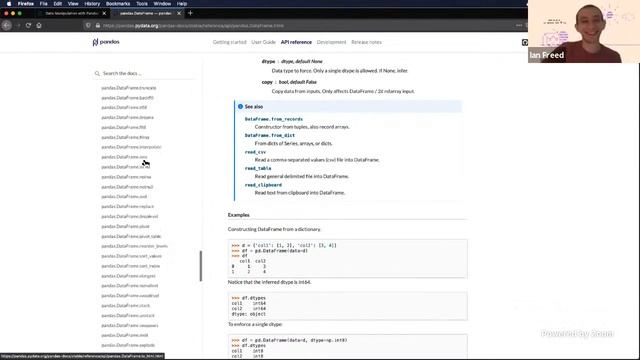This screenshot has height=360, width=640.
Task: Open the page actions ellipsis in address bar
Action: pos(519,25)
